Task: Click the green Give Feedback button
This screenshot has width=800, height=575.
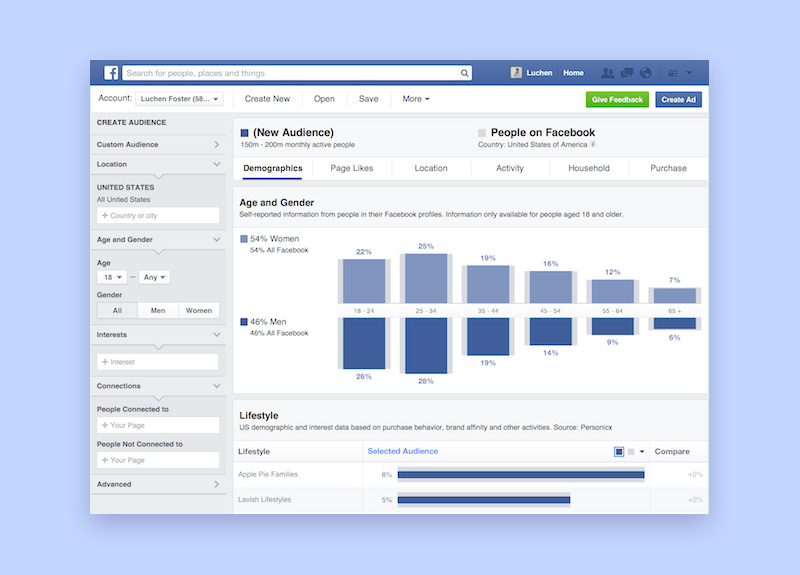Action: (617, 99)
